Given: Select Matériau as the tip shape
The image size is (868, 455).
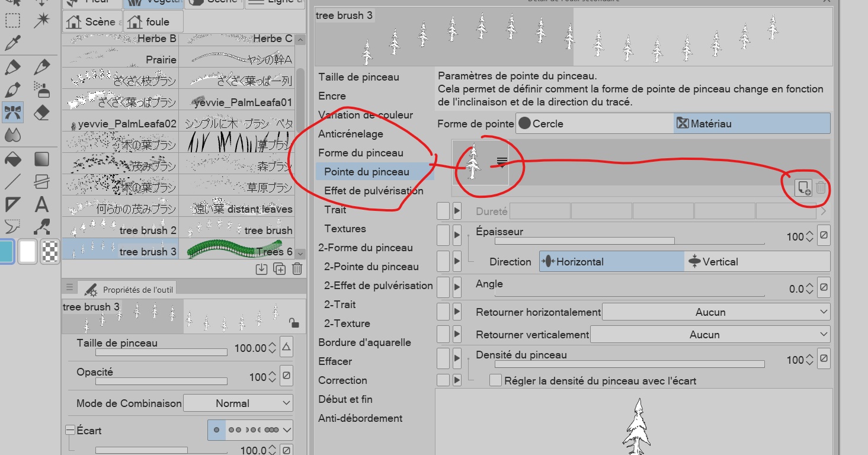Looking at the screenshot, I should [752, 124].
